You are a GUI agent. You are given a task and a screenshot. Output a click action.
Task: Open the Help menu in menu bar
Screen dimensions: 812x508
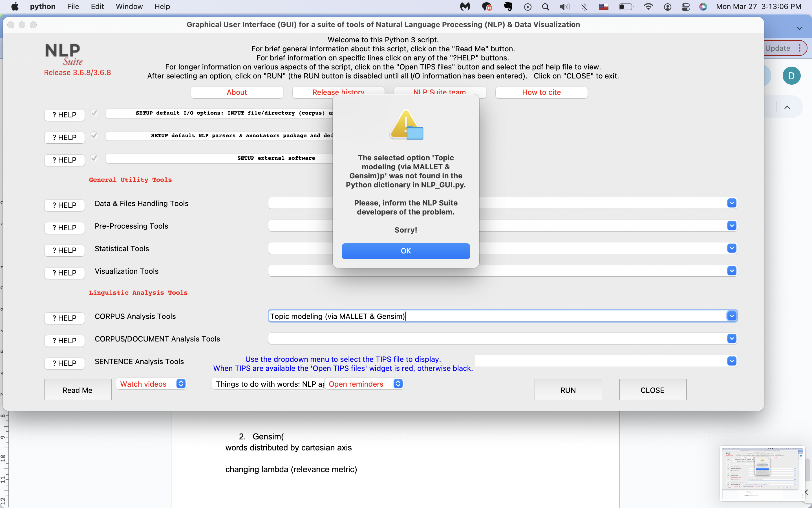[162, 7]
